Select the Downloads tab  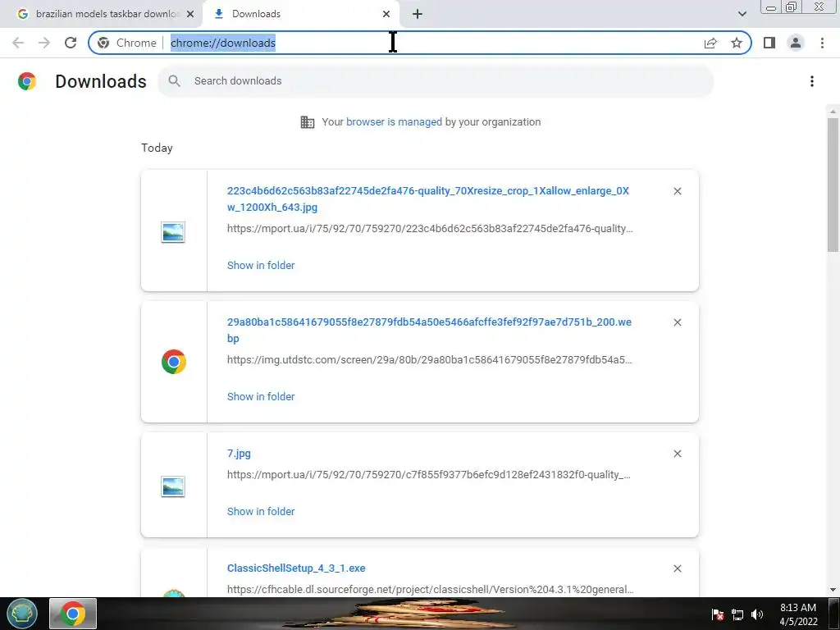pos(303,14)
